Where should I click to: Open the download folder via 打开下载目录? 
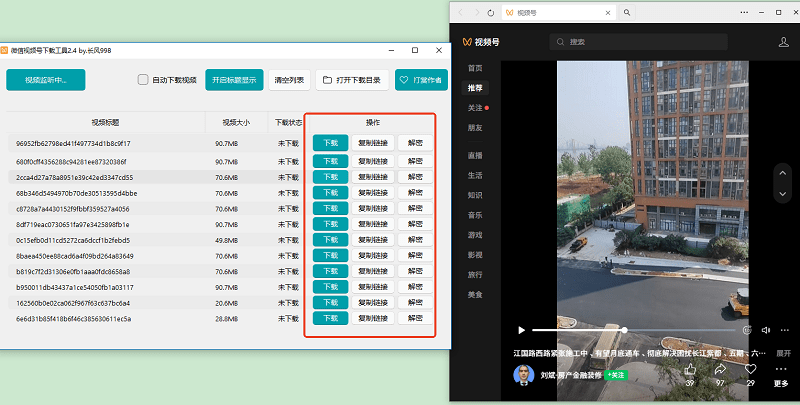click(x=352, y=80)
